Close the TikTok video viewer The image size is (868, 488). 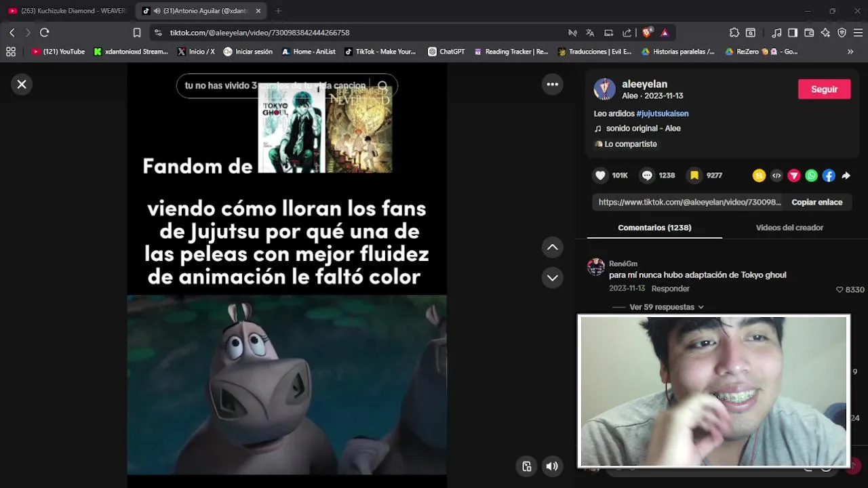22,84
